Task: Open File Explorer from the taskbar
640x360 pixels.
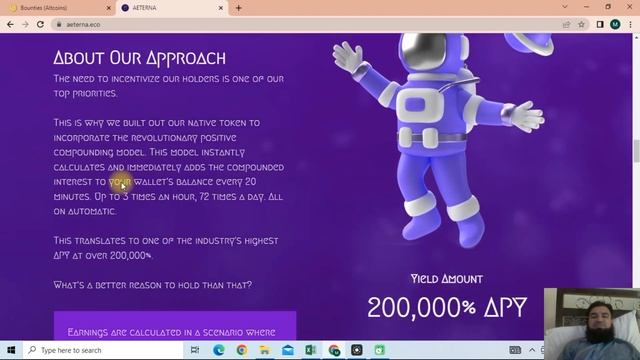Action: 264,350
